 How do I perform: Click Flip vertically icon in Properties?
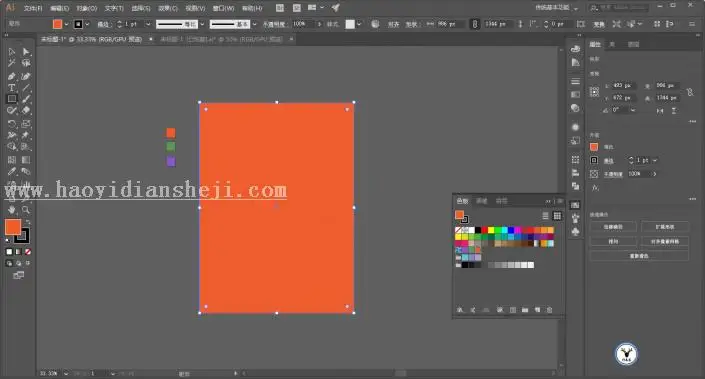[x=674, y=110]
